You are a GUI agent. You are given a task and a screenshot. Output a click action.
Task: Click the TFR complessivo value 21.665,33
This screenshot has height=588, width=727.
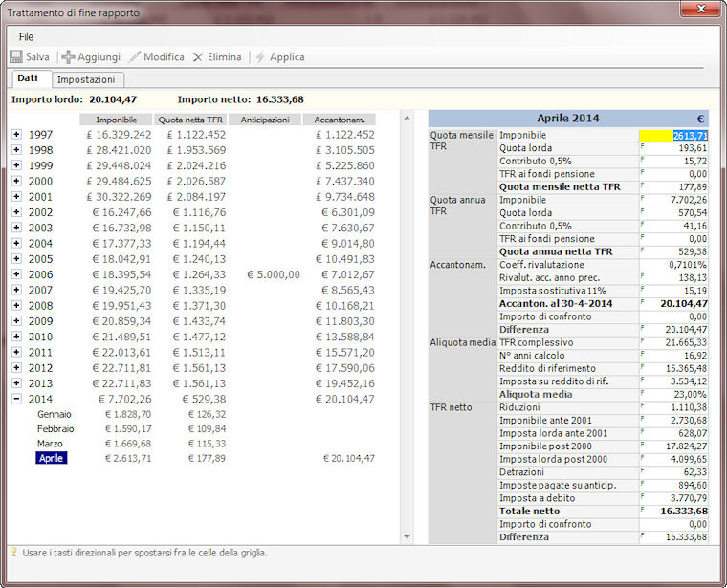coord(673,343)
